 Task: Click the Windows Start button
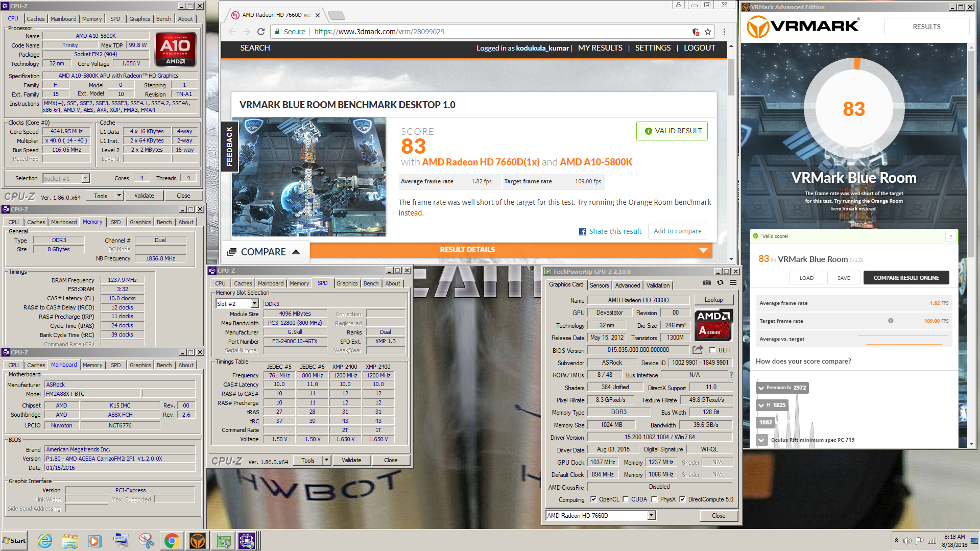[x=14, y=540]
